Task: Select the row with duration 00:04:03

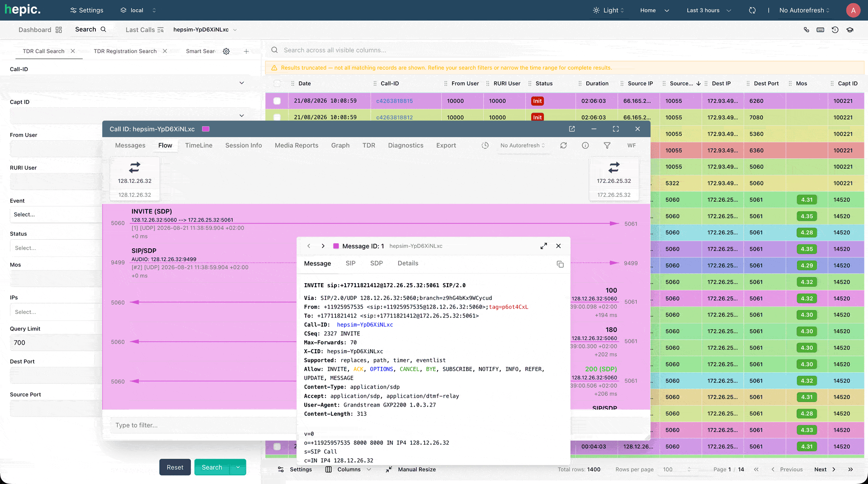Action: point(277,446)
